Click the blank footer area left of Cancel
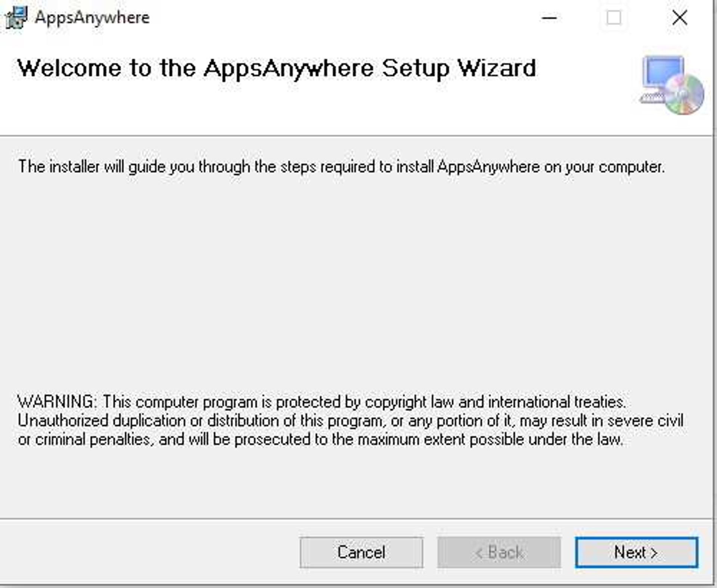This screenshot has width=717, height=588. [149, 552]
